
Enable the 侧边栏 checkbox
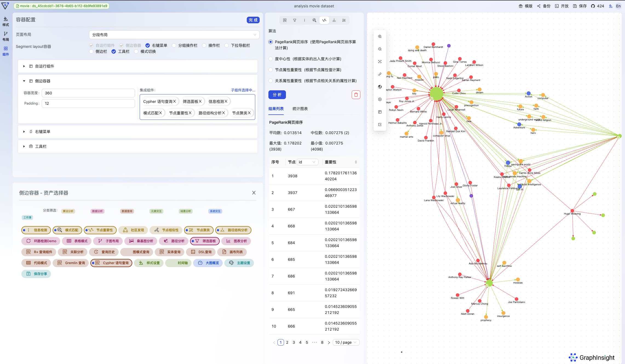(x=91, y=51)
